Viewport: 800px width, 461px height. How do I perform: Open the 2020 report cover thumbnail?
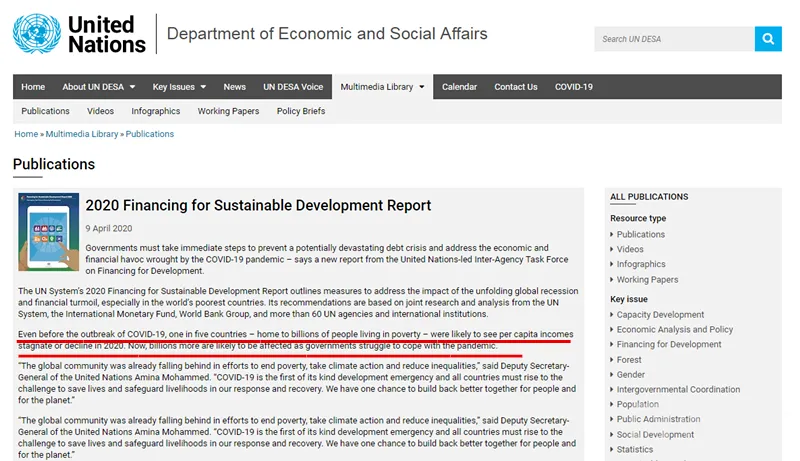pyautogui.click(x=48, y=232)
